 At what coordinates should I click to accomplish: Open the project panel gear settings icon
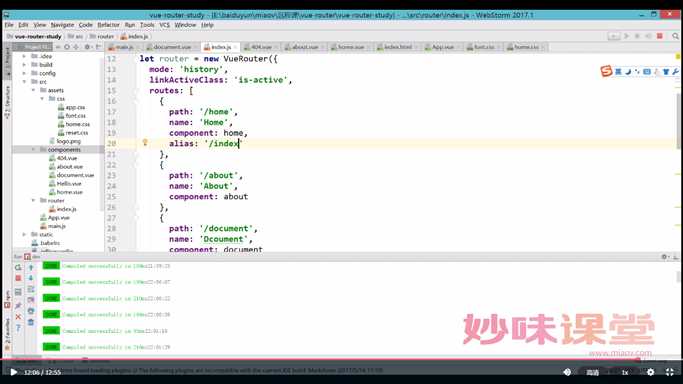pos(87,47)
